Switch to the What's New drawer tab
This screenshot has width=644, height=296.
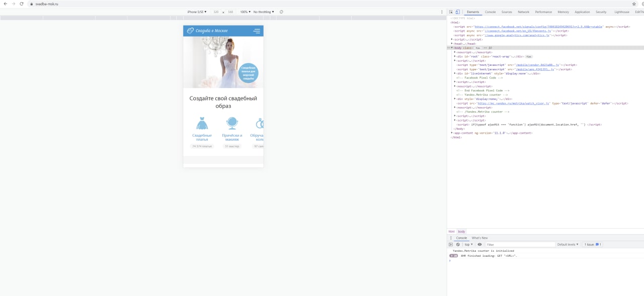click(x=479, y=238)
